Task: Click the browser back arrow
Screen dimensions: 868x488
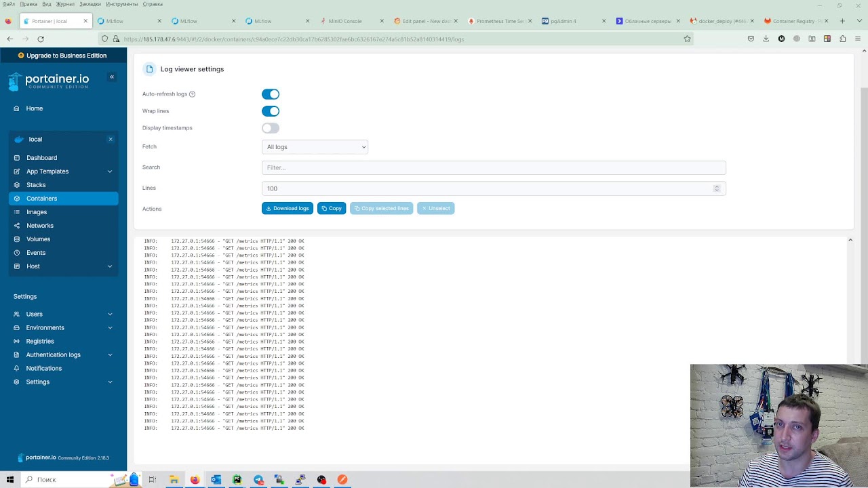Action: coord(10,39)
